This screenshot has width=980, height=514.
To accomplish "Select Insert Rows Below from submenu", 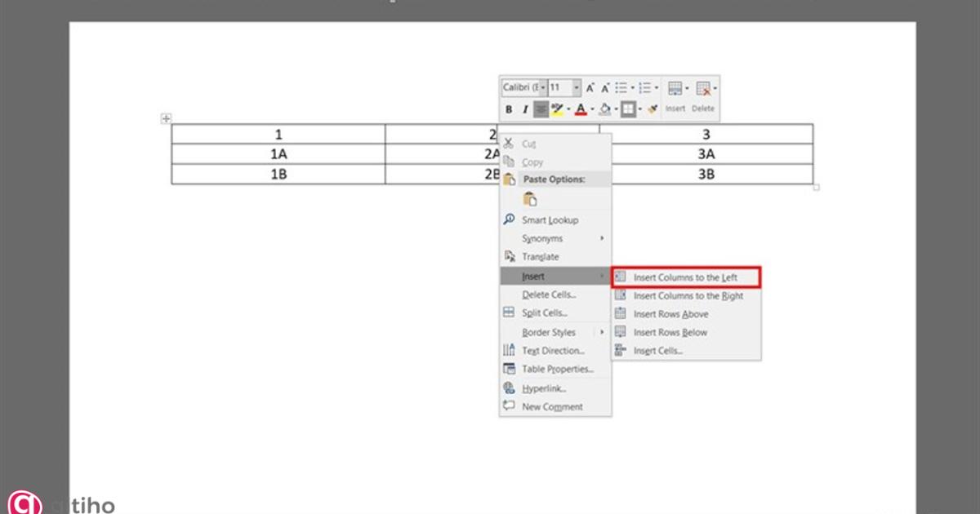I will coord(670,332).
